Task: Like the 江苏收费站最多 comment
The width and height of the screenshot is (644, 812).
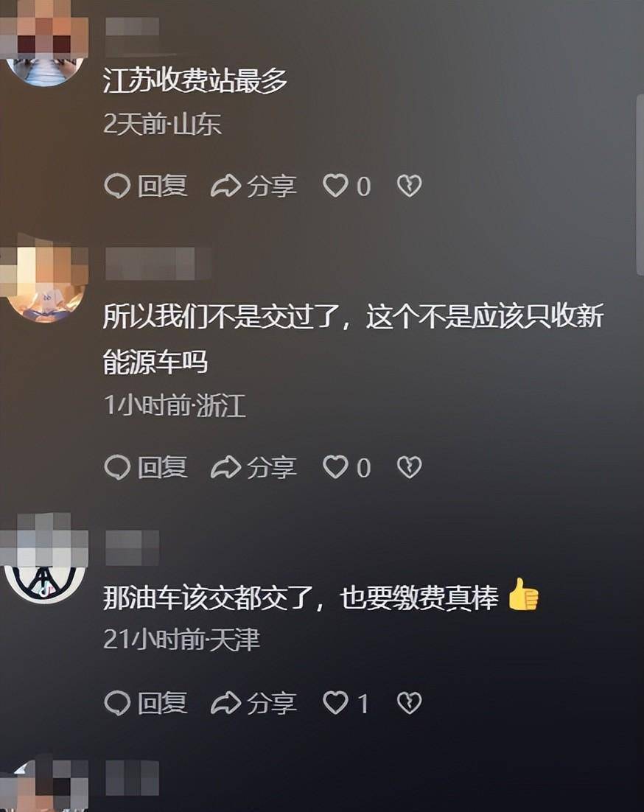Action: (347, 186)
